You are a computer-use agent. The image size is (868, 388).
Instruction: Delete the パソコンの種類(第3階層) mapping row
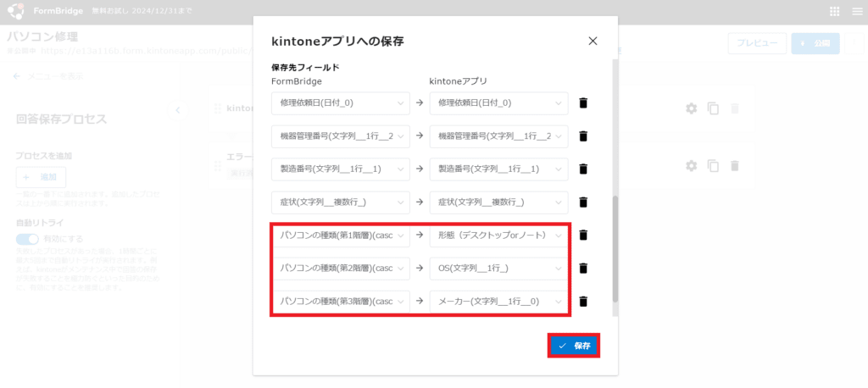tap(583, 301)
